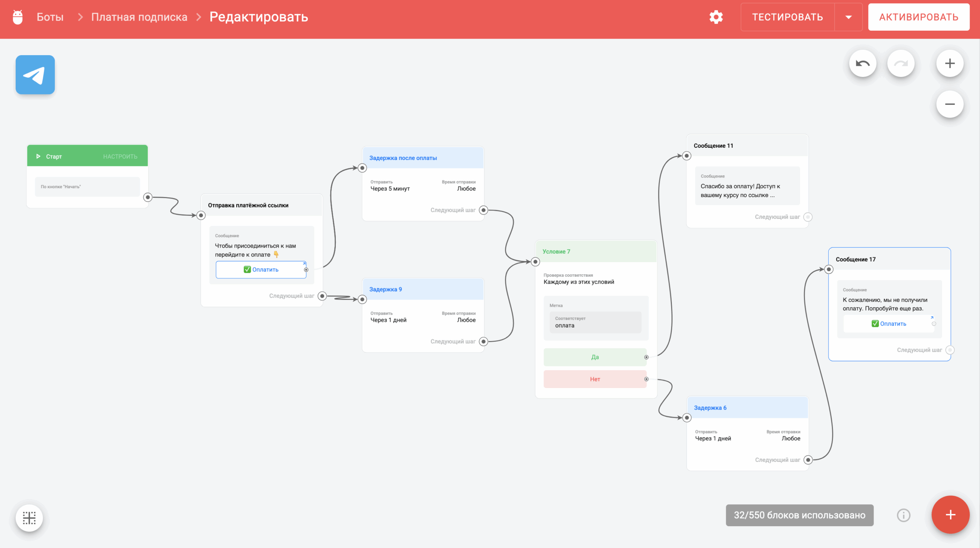Click the Telegram channel icon
The width and height of the screenshot is (980, 548).
coord(35,75)
